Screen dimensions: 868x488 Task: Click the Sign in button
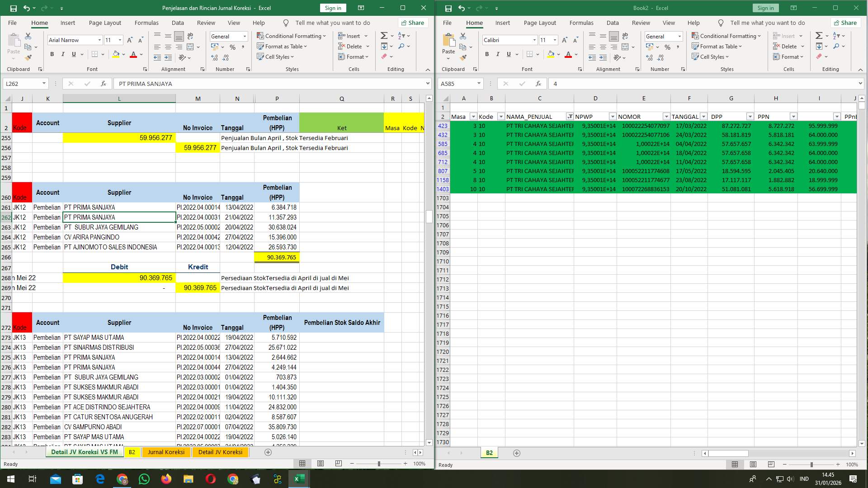point(333,8)
